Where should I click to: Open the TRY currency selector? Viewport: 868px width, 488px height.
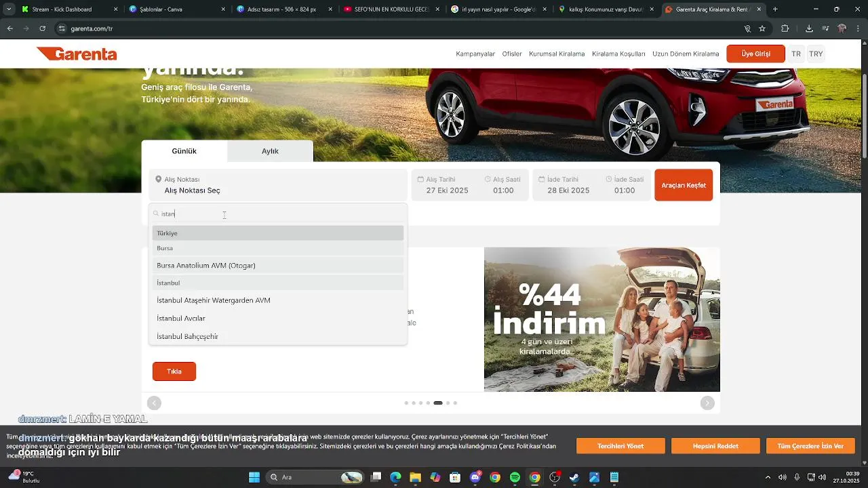(x=816, y=54)
